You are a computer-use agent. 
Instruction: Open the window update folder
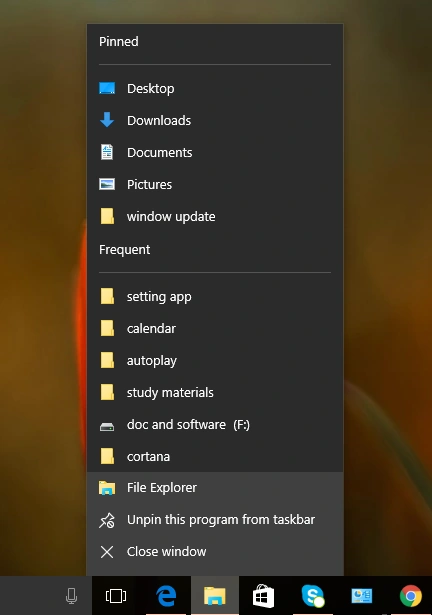(215, 217)
